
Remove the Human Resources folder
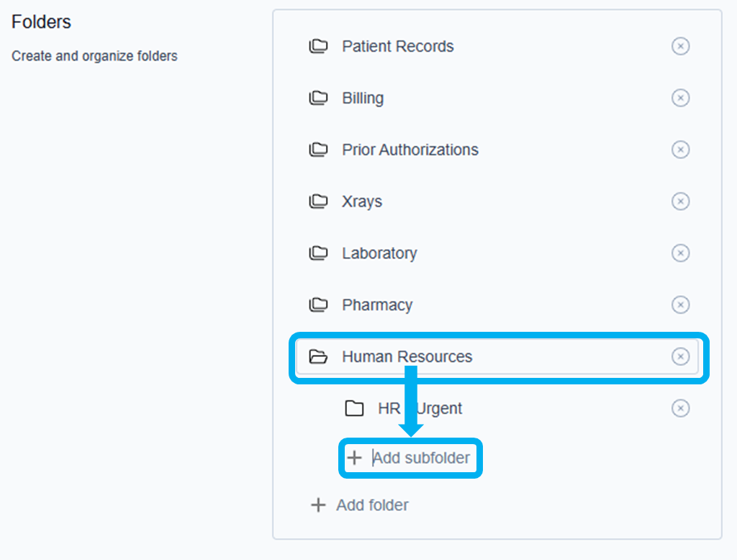[x=680, y=357]
